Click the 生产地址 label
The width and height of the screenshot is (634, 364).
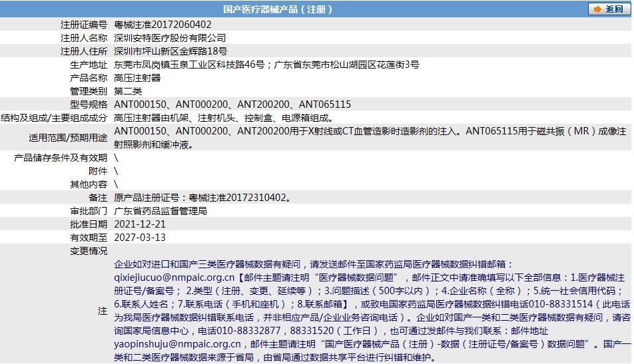[89, 65]
